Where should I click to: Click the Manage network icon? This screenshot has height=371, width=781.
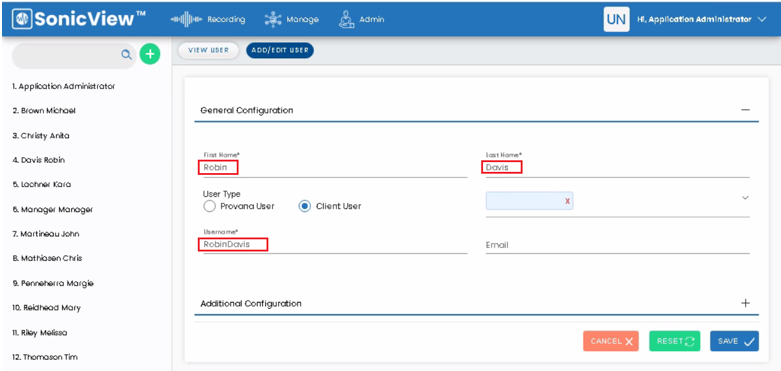click(273, 19)
